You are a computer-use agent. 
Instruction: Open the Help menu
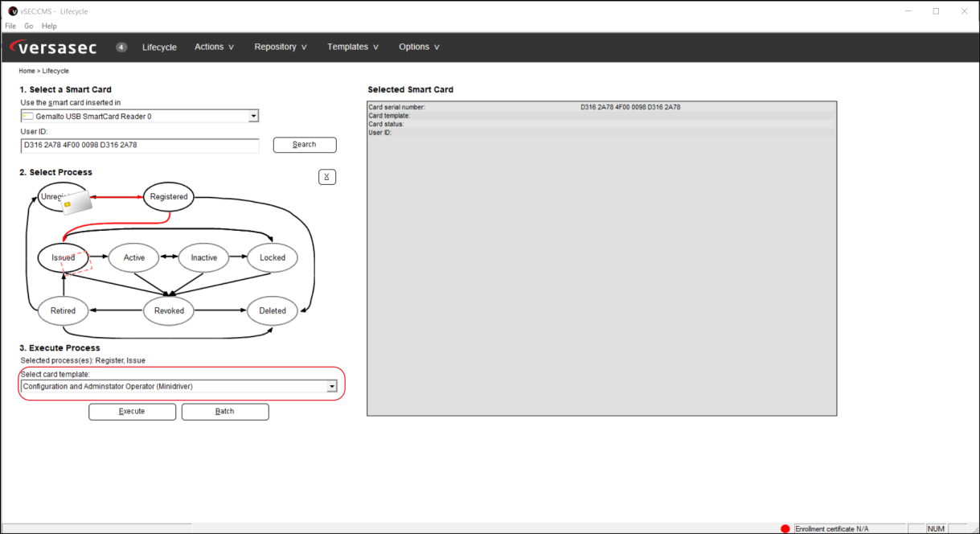coord(49,26)
